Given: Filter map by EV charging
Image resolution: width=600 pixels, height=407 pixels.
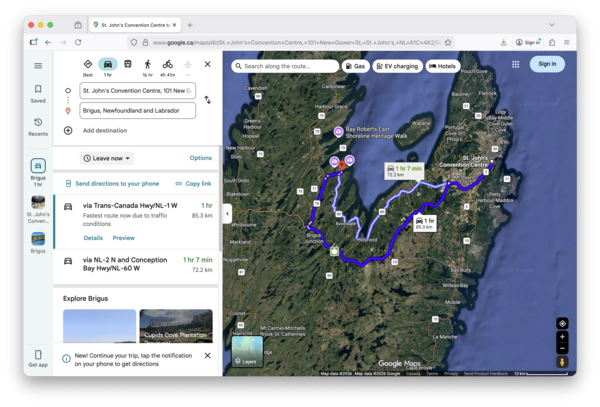Looking at the screenshot, I should point(398,66).
